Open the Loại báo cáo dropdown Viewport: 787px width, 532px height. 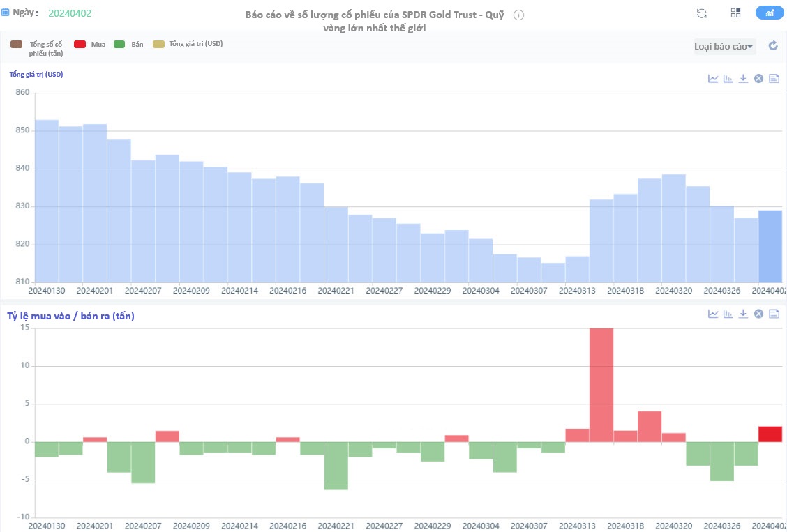[x=724, y=47]
